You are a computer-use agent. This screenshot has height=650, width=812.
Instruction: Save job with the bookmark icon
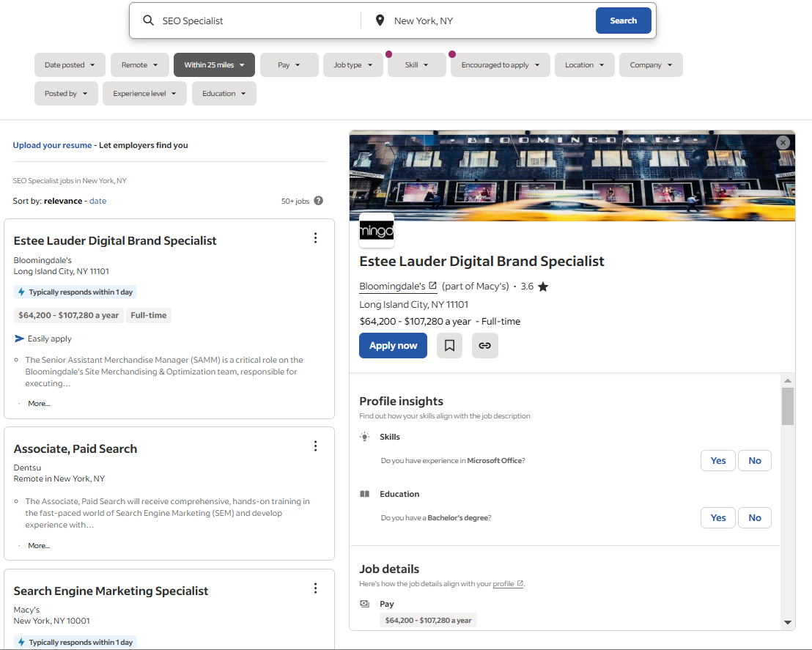coord(449,345)
